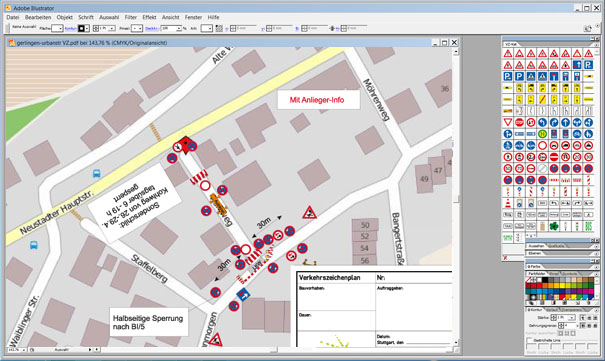The width and height of the screenshot is (605, 361).
Task: Select the bevel join stroke option
Action: coord(595,326)
